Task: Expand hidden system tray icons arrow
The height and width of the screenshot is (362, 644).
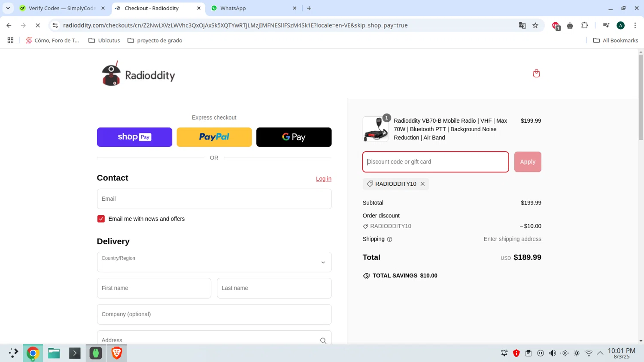Action: click(600, 353)
